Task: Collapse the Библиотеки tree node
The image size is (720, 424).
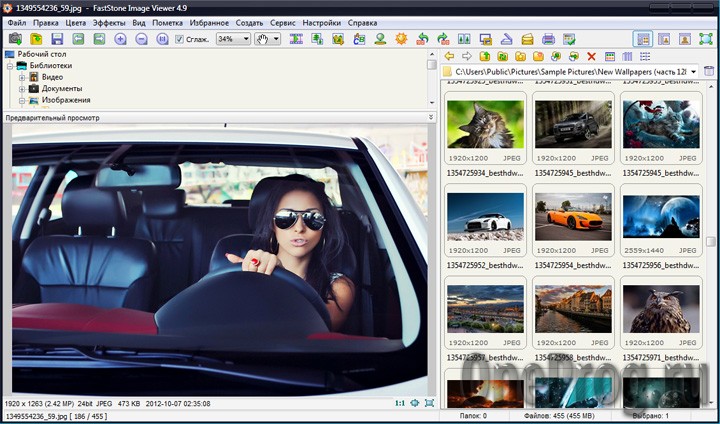Action: (x=10, y=66)
